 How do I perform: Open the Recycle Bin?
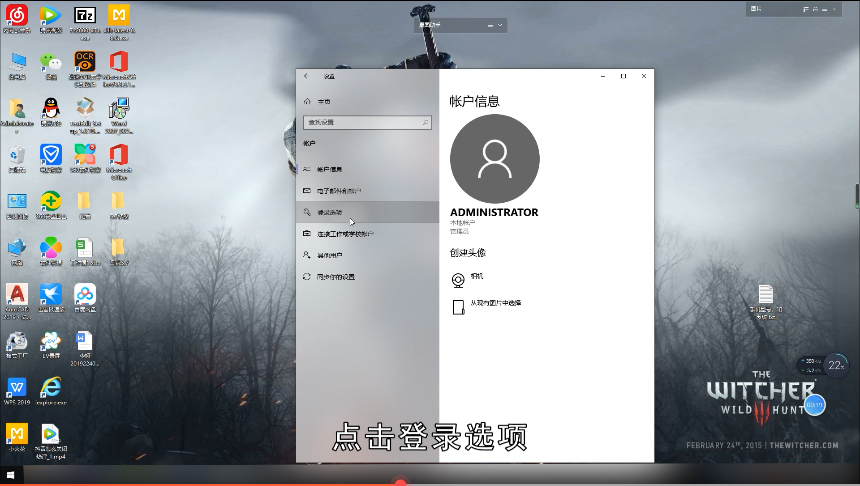tap(17, 159)
